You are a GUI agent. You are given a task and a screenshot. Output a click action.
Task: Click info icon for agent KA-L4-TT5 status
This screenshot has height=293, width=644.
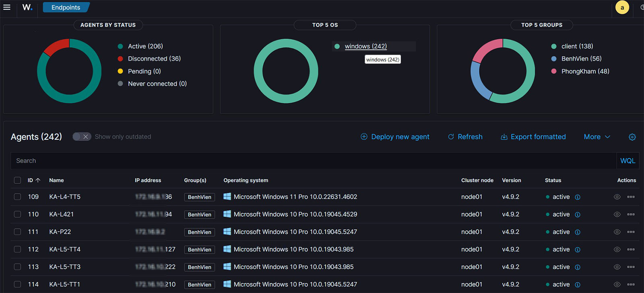578,197
